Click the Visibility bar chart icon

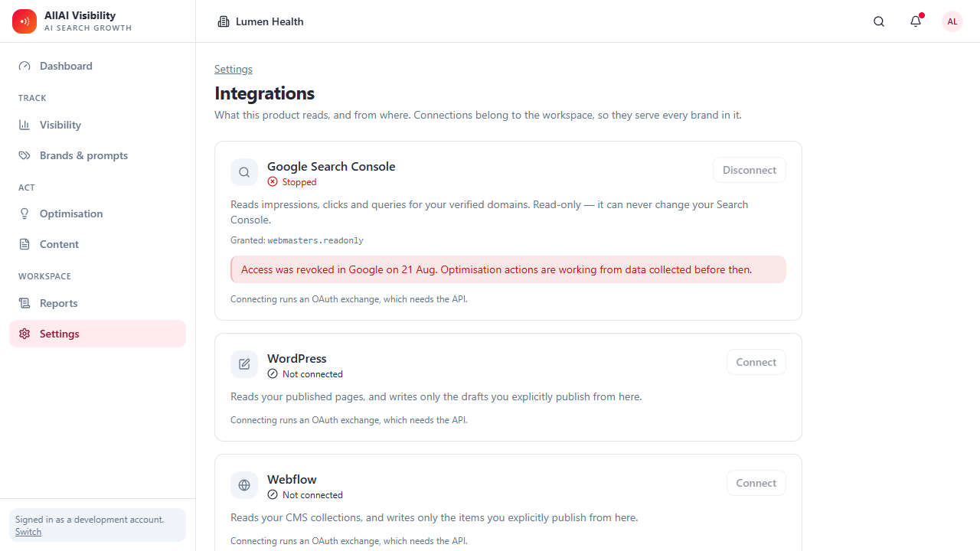click(x=24, y=125)
